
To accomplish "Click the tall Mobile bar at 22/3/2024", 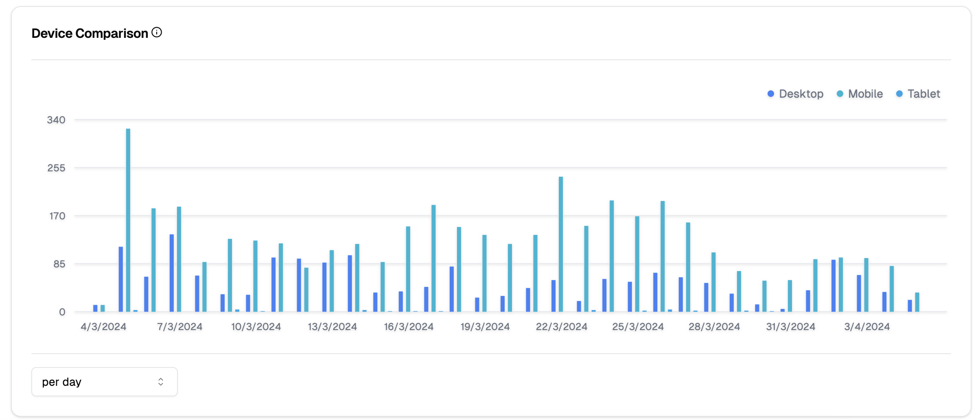I will [561, 244].
